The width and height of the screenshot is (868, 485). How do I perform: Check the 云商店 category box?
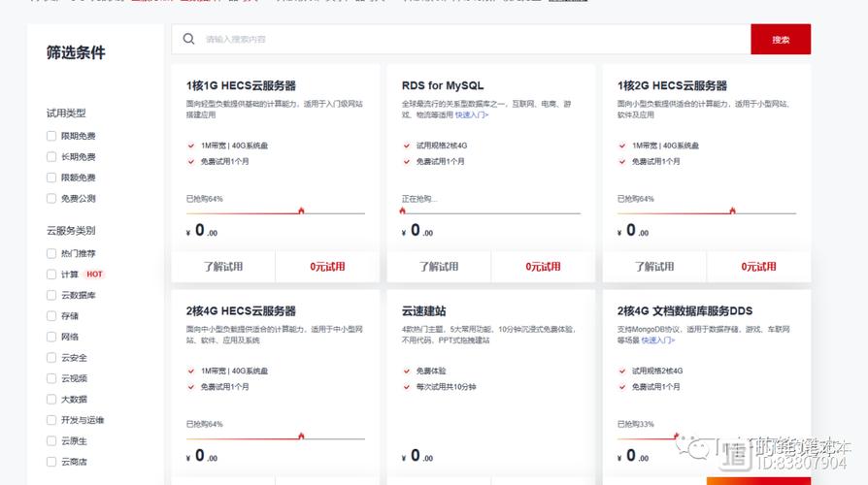[x=51, y=462]
